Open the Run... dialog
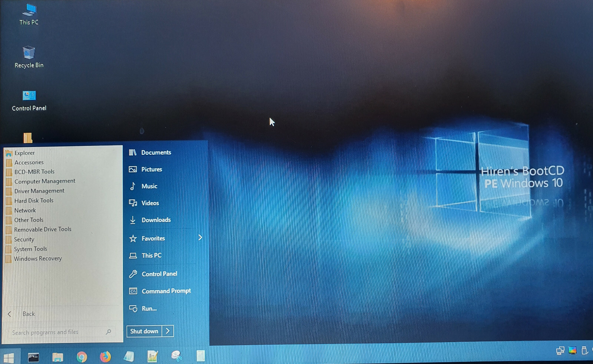The width and height of the screenshot is (593, 364). click(143, 308)
